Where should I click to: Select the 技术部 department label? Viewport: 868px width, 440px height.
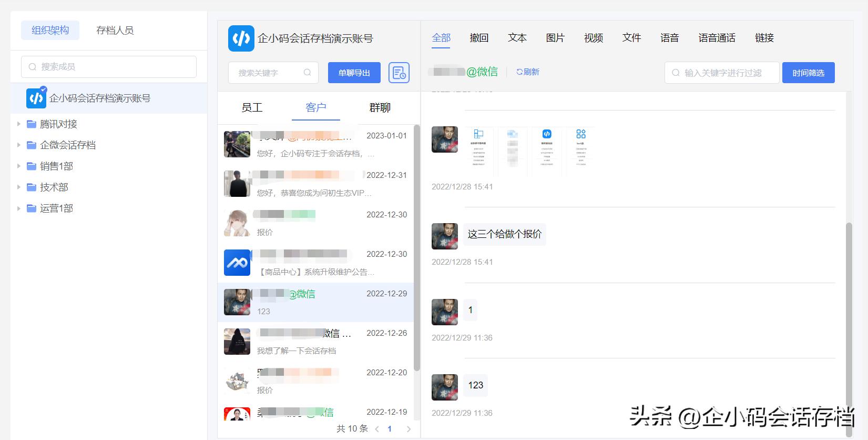pyautogui.click(x=54, y=187)
